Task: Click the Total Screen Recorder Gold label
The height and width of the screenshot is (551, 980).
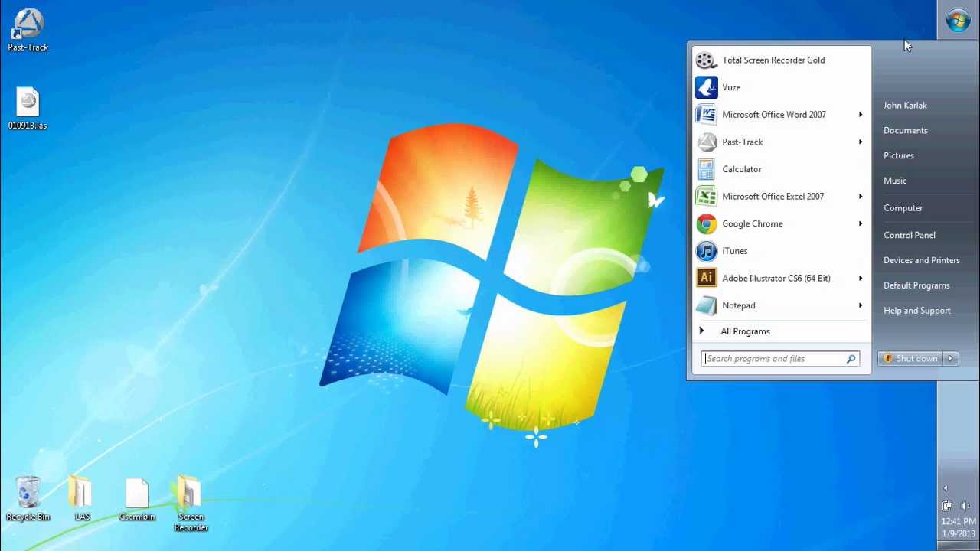Action: tap(773, 60)
